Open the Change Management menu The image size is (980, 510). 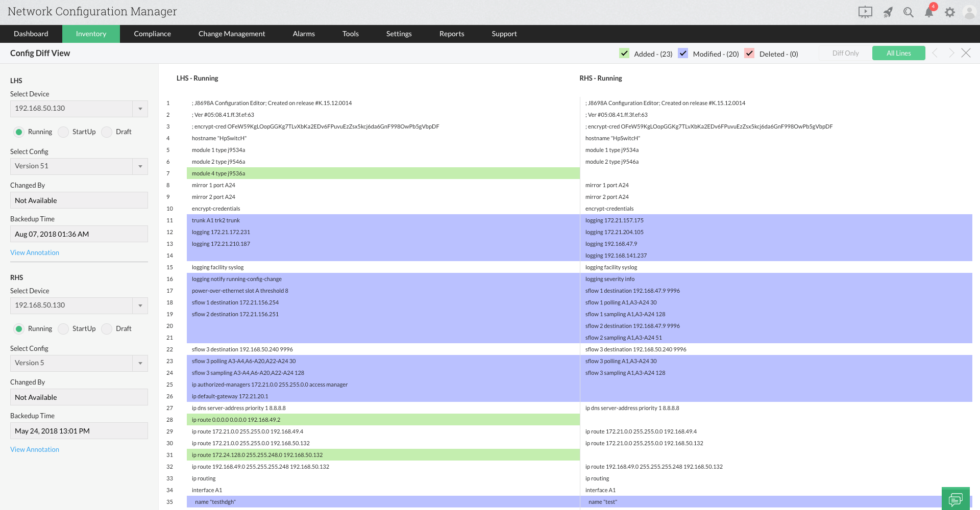point(232,34)
